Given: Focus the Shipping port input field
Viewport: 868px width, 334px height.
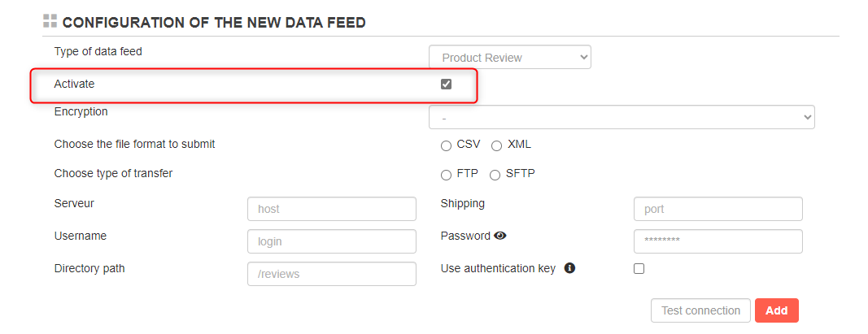Looking at the screenshot, I should tap(718, 209).
